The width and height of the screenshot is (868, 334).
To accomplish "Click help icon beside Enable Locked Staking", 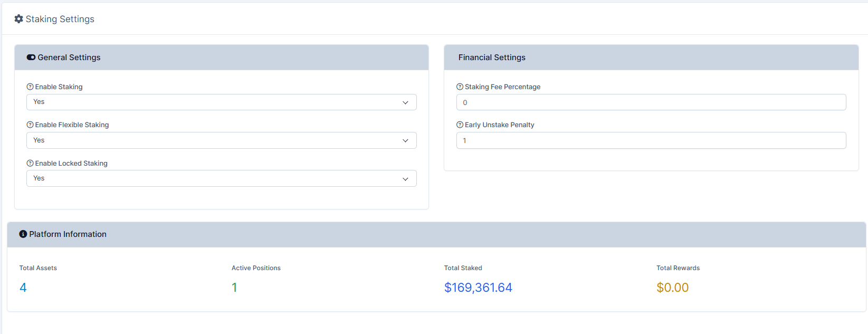I will click(x=30, y=164).
